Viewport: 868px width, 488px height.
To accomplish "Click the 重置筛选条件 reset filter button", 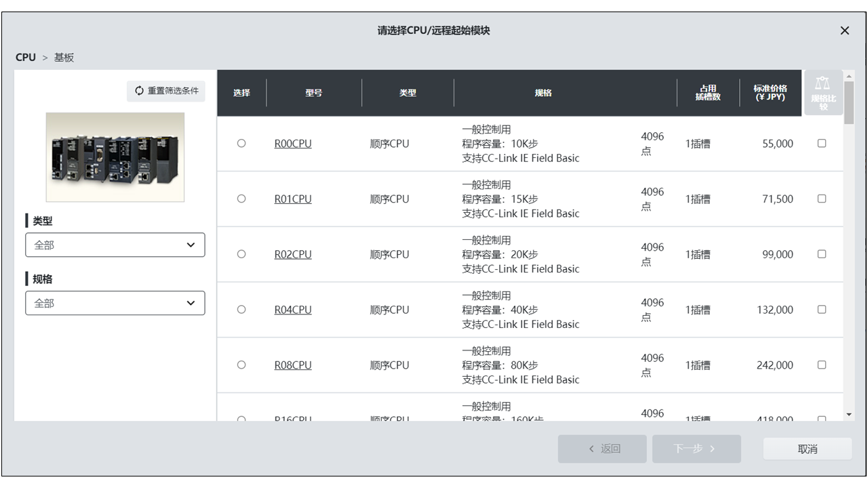I will point(166,91).
